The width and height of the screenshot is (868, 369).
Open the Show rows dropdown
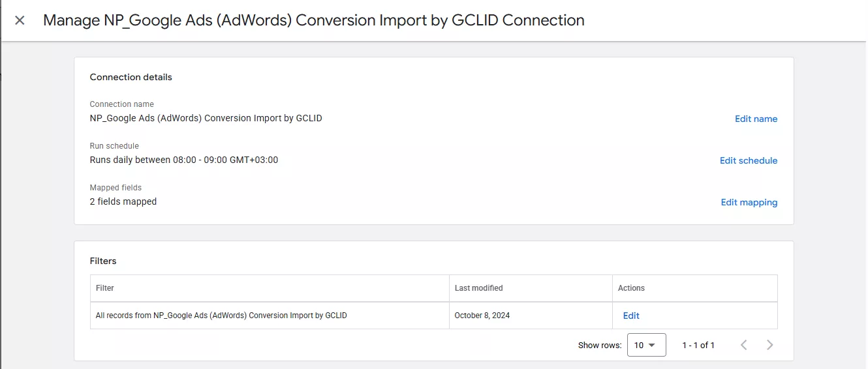pos(646,345)
